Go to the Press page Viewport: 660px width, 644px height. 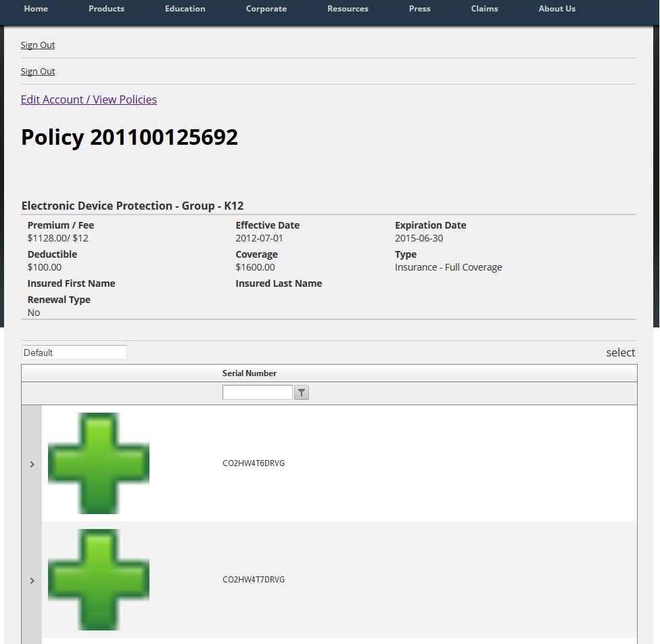coord(420,9)
